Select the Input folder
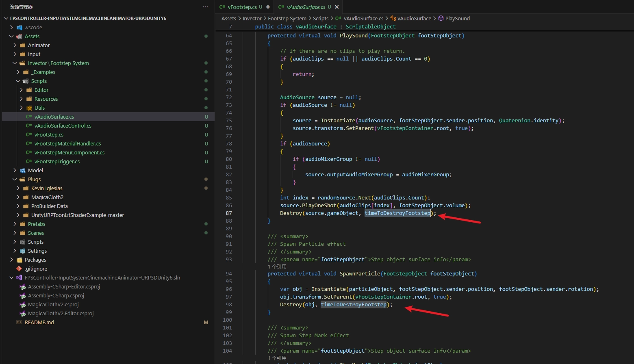Viewport: 634px width, 364px height. coord(34,54)
